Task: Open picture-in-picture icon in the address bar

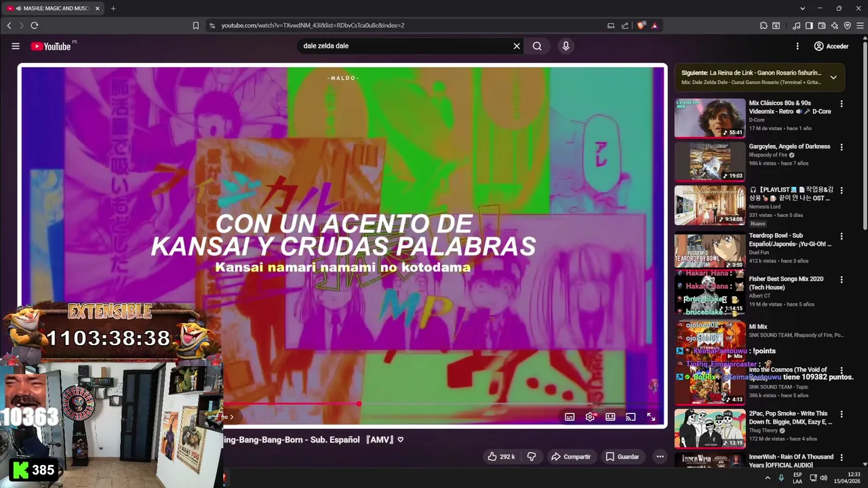Action: 611,25
